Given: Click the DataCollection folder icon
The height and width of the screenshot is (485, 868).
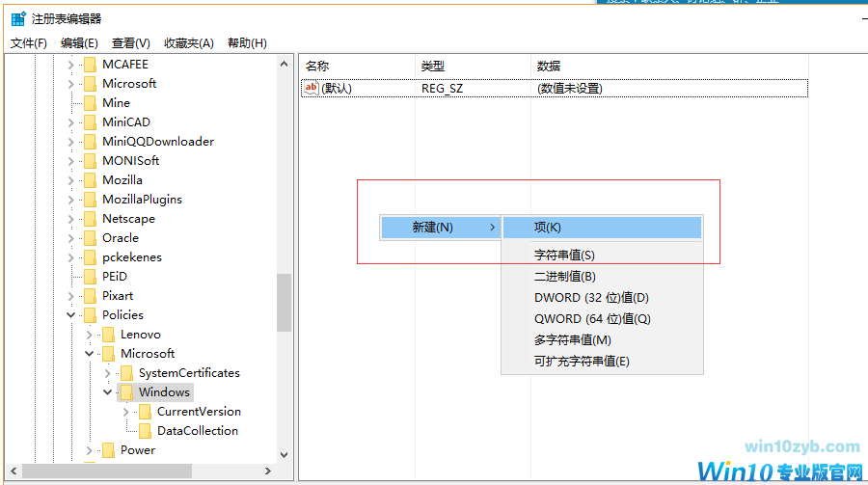Looking at the screenshot, I should pyautogui.click(x=145, y=431).
